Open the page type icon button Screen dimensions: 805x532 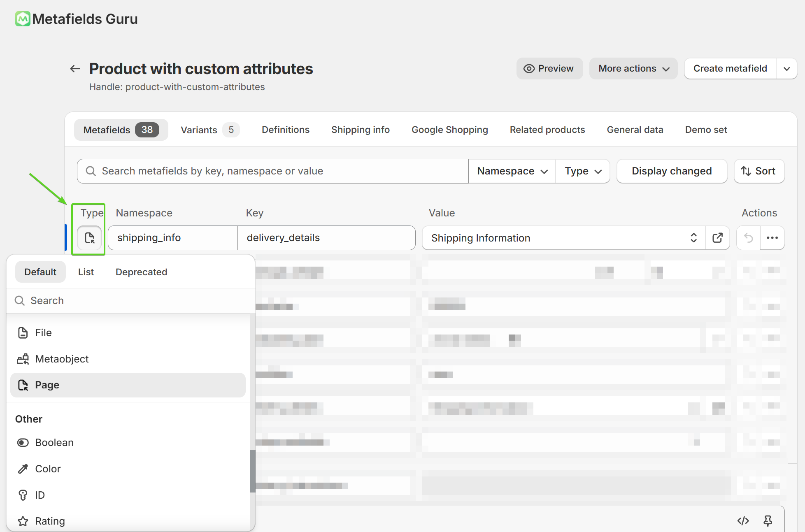89,238
